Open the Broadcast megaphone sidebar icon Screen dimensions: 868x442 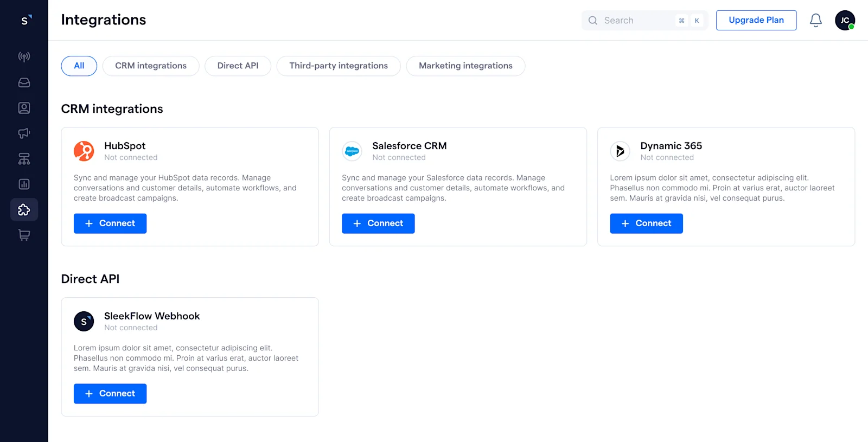pyautogui.click(x=24, y=133)
